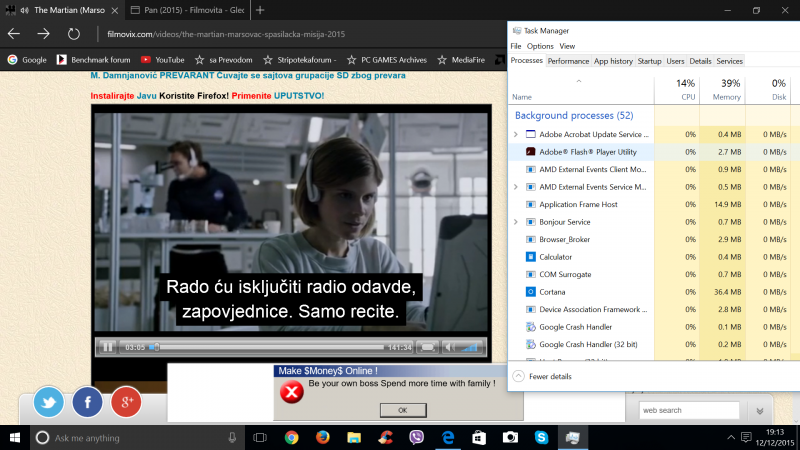800x450 pixels.
Task: Expand AMD External Events Service row
Action: [x=516, y=187]
